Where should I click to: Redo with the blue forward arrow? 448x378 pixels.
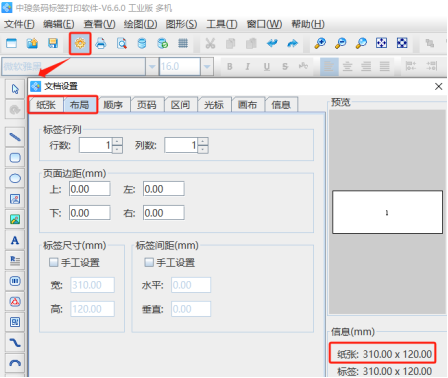pos(293,43)
